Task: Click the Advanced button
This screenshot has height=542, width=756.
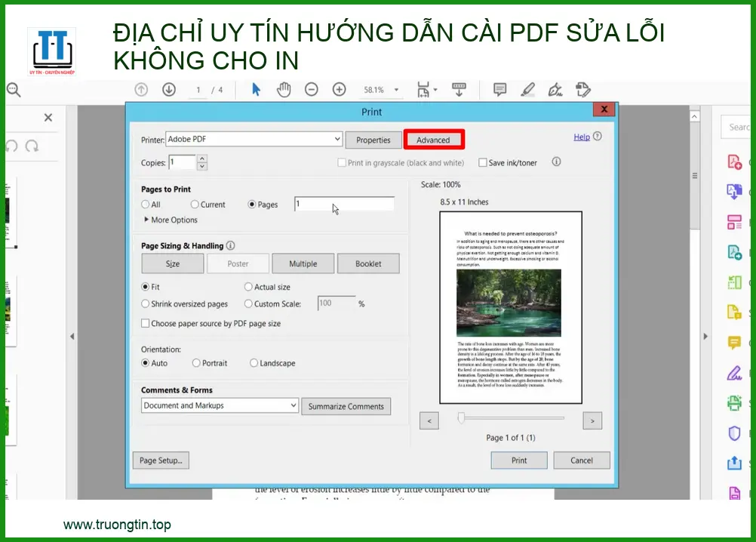Action: tap(434, 140)
